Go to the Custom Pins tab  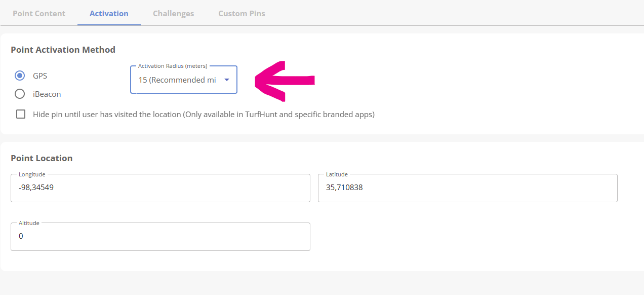(x=241, y=13)
